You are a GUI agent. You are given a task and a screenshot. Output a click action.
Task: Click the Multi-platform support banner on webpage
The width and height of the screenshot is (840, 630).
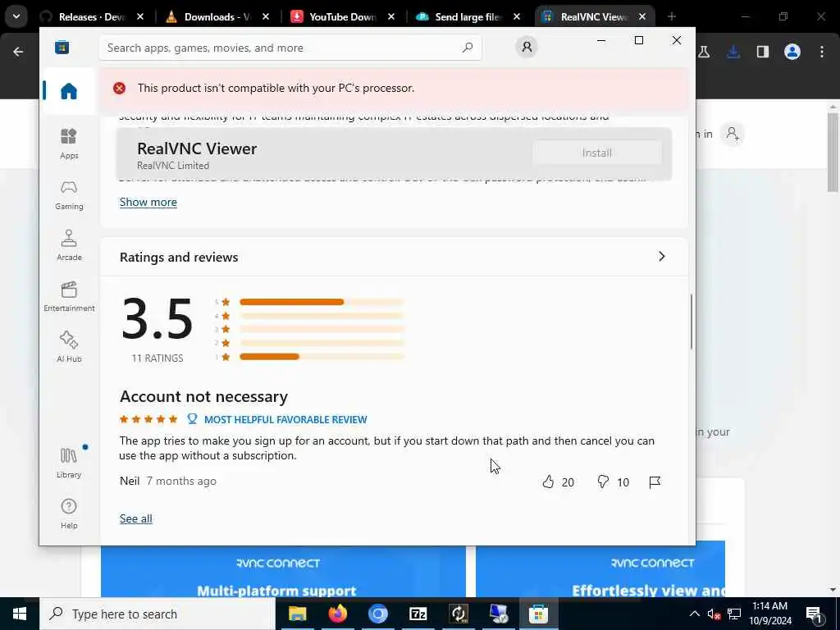point(283,572)
